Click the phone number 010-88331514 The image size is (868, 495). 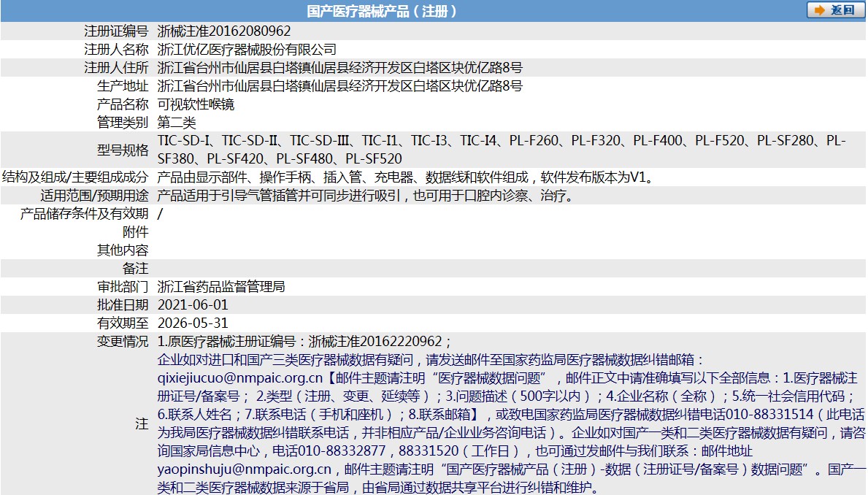click(x=770, y=415)
